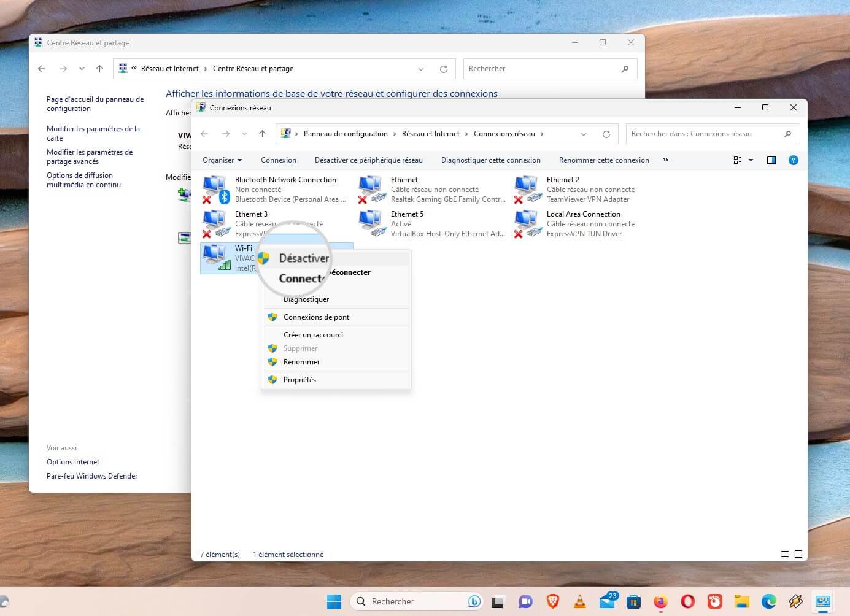Switch to the details view icon in the status bar
The width and height of the screenshot is (850, 616).
pos(785,554)
